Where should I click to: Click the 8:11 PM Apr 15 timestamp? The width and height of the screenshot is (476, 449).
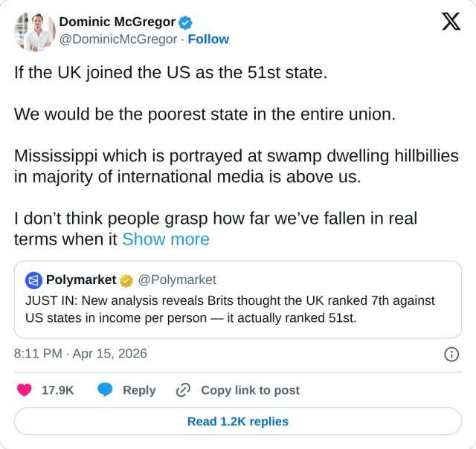pyautogui.click(x=80, y=354)
